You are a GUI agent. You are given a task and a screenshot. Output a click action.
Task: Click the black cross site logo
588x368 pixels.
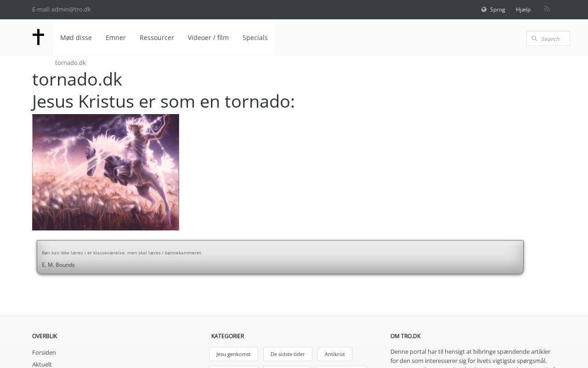(x=38, y=37)
